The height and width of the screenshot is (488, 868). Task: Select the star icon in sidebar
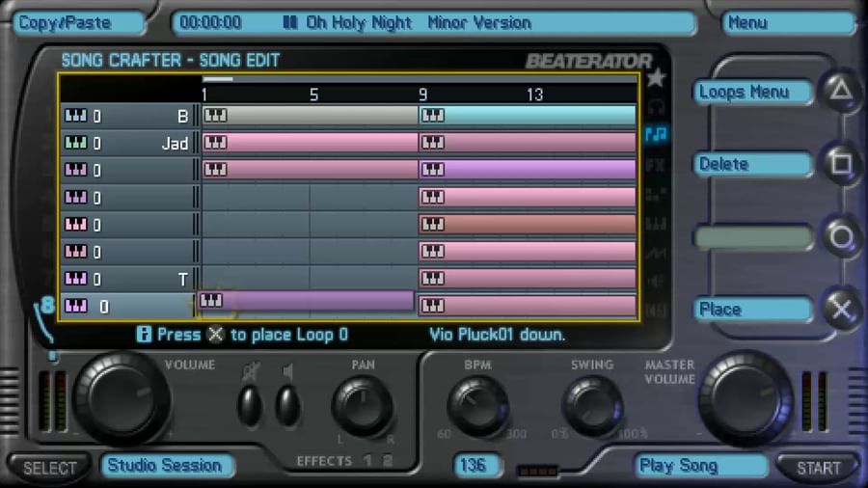coord(656,78)
